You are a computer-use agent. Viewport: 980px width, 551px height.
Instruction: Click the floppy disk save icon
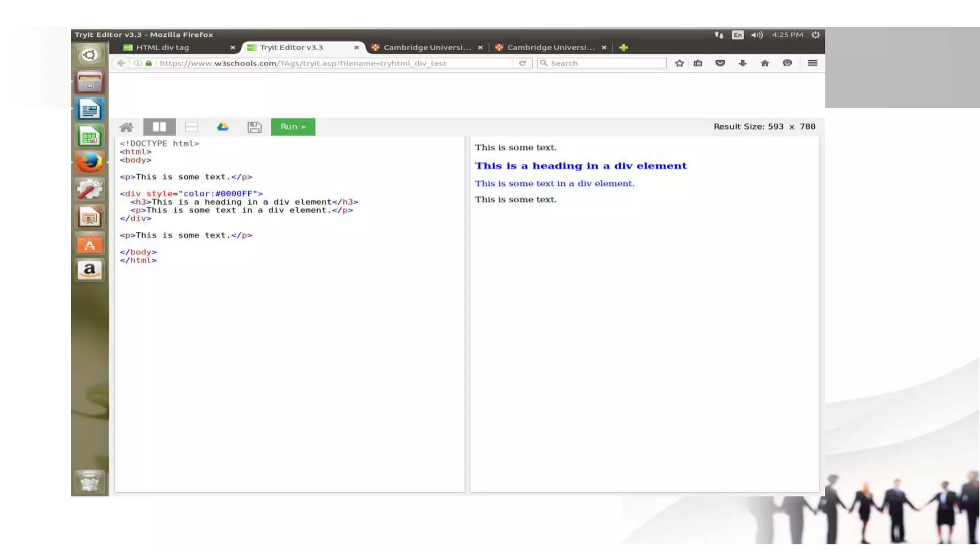coord(254,127)
